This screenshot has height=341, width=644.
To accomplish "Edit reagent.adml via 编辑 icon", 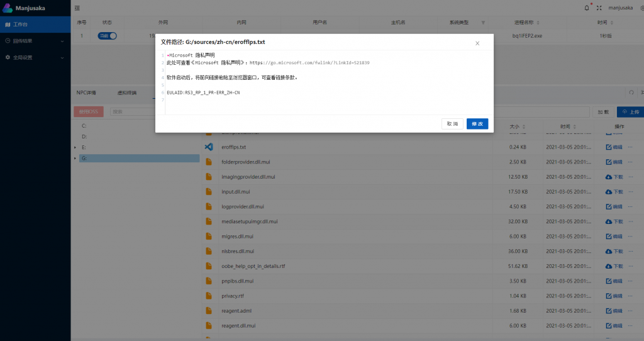I will click(614, 311).
